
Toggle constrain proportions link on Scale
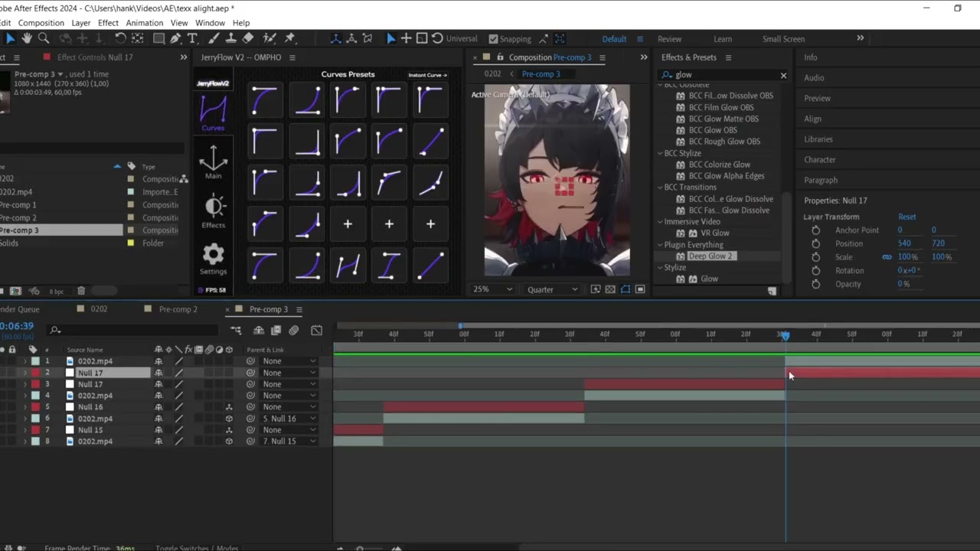point(887,257)
